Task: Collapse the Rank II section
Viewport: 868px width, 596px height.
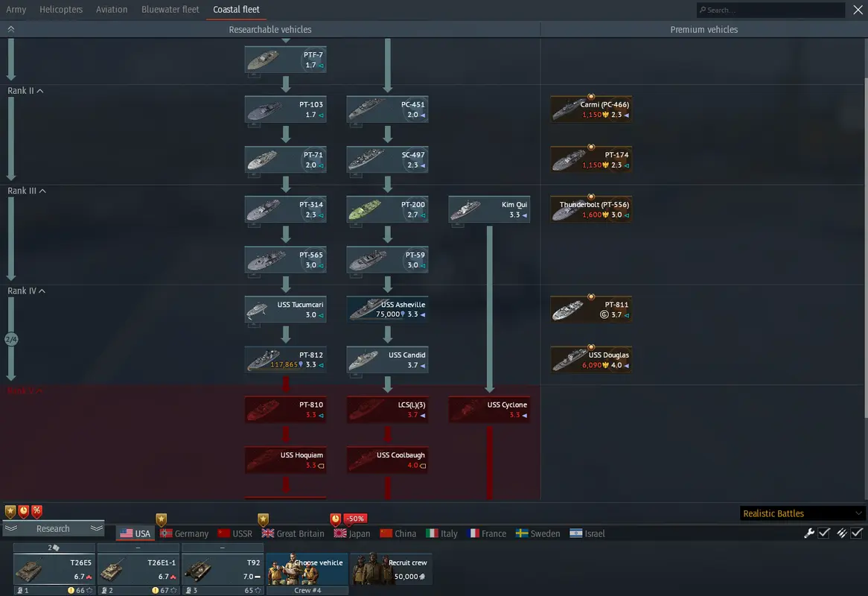Action: click(40, 91)
